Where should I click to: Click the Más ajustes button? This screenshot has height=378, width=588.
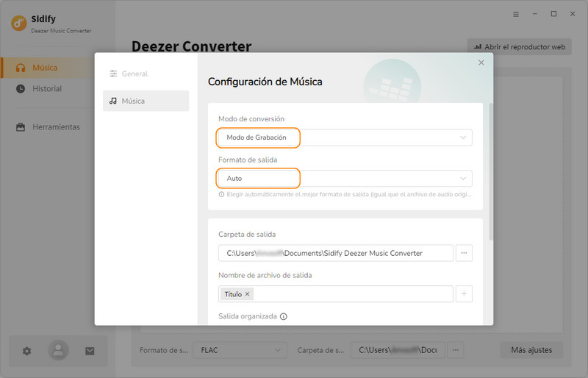[x=531, y=350]
